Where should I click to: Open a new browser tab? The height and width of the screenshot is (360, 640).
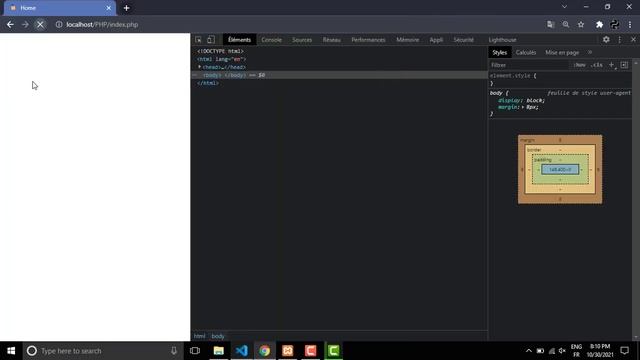point(127,8)
